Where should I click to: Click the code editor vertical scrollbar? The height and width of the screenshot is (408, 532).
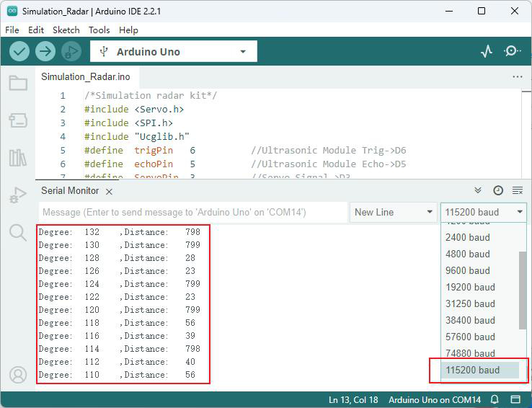(526, 134)
